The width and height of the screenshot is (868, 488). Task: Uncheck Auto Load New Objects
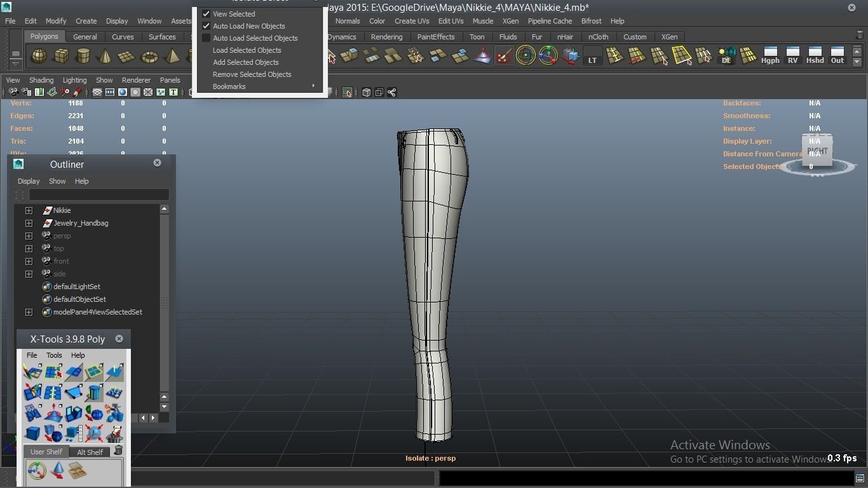[206, 26]
